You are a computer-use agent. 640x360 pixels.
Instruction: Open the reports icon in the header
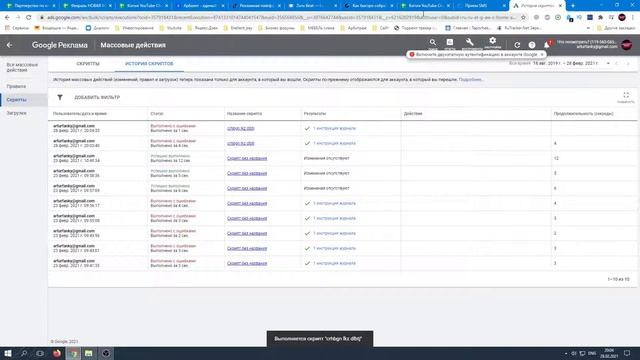coord(449,42)
